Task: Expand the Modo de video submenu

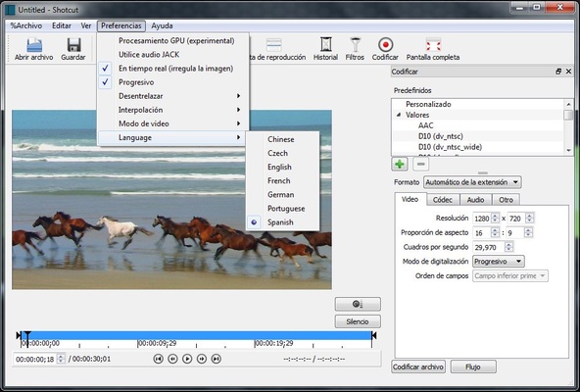Action: point(172,123)
